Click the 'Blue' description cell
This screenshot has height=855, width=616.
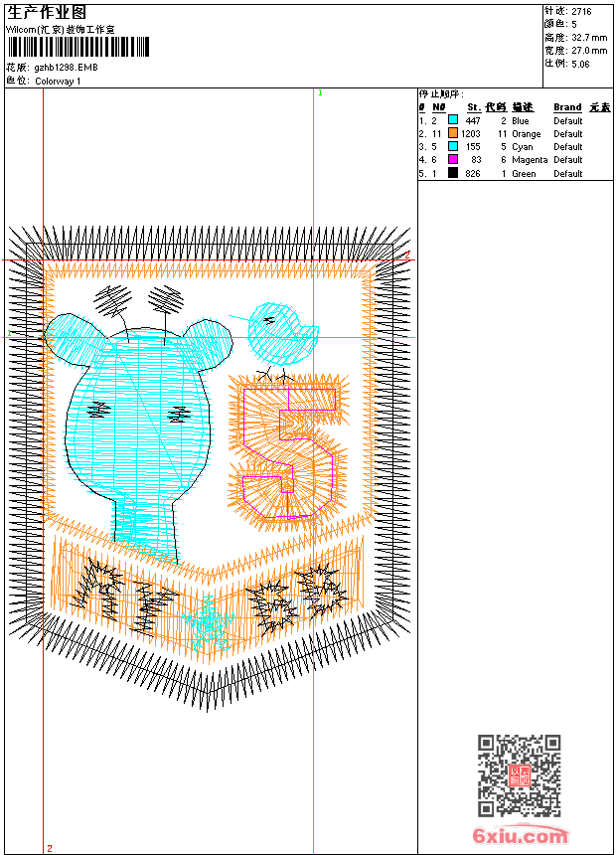[520, 120]
